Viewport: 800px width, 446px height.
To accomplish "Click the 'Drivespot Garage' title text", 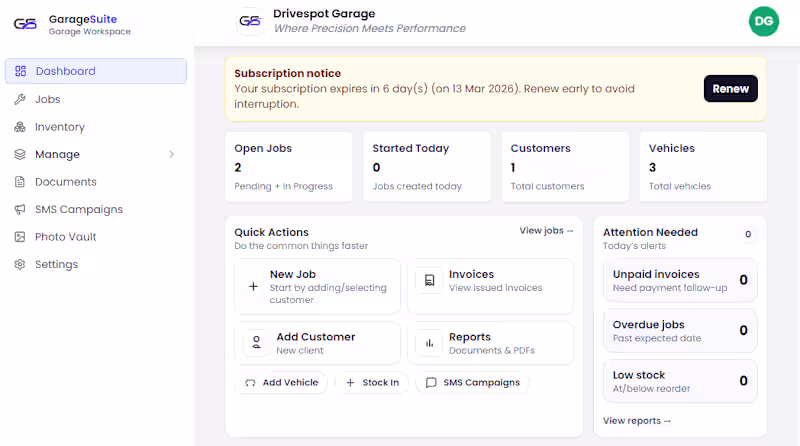I will (324, 14).
